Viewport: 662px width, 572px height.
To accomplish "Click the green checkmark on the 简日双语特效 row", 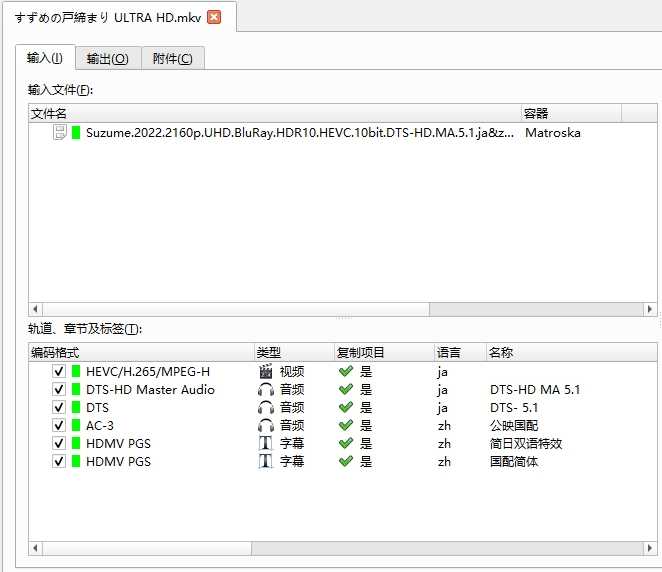I will [x=346, y=443].
